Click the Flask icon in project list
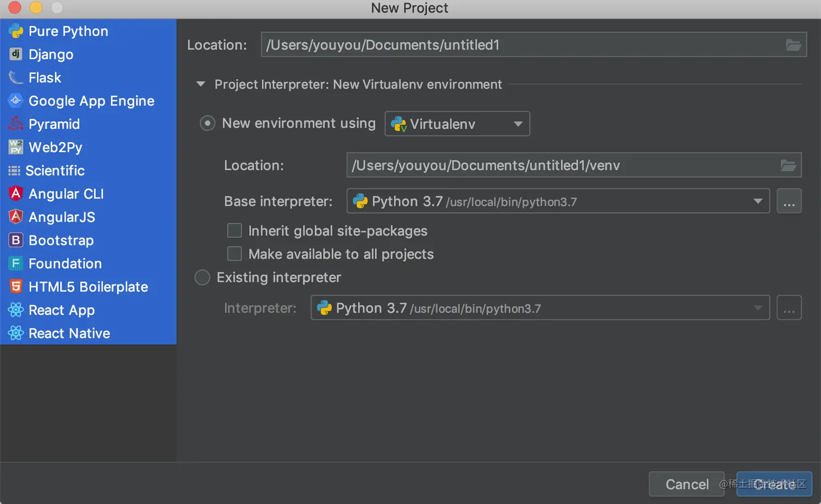The width and height of the screenshot is (821, 504). 16,78
